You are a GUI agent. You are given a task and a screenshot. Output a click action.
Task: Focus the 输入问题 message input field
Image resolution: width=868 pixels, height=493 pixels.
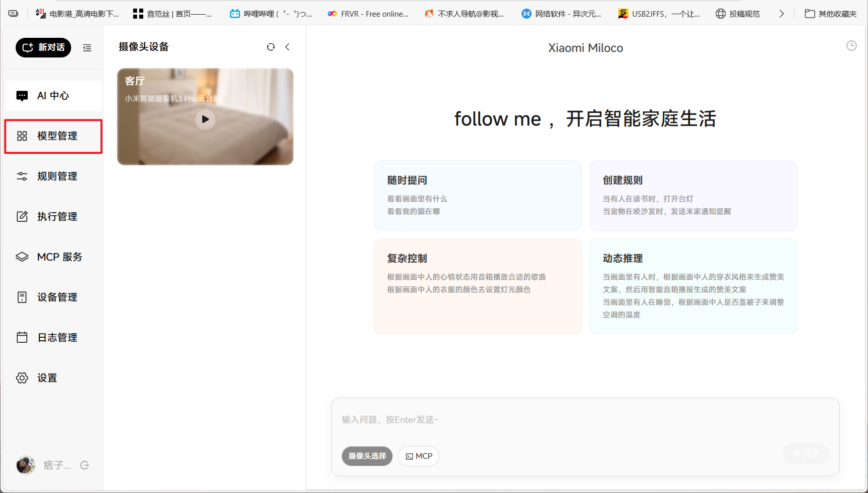click(585, 420)
